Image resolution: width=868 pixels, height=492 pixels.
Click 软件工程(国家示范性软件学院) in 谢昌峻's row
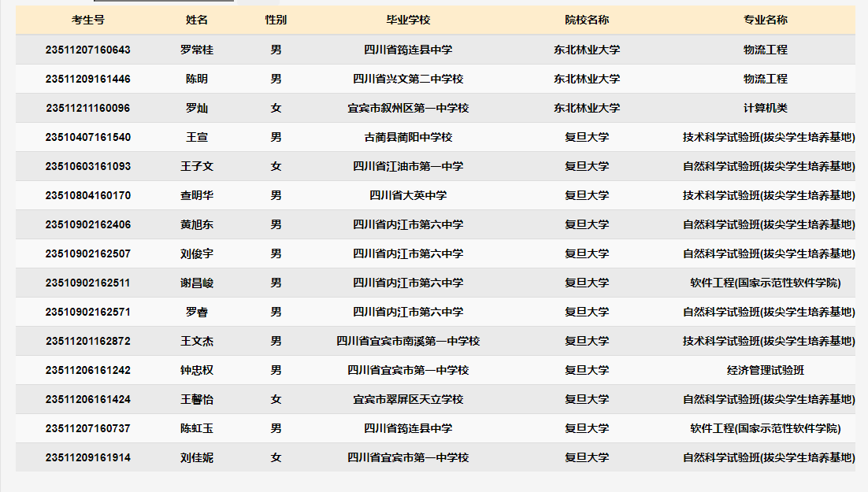click(766, 283)
